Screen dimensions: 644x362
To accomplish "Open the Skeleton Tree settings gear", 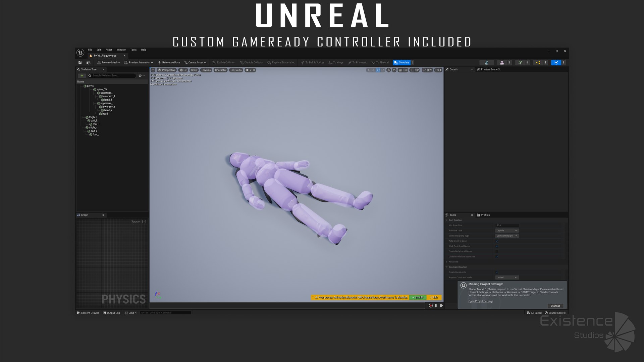I will [x=141, y=76].
